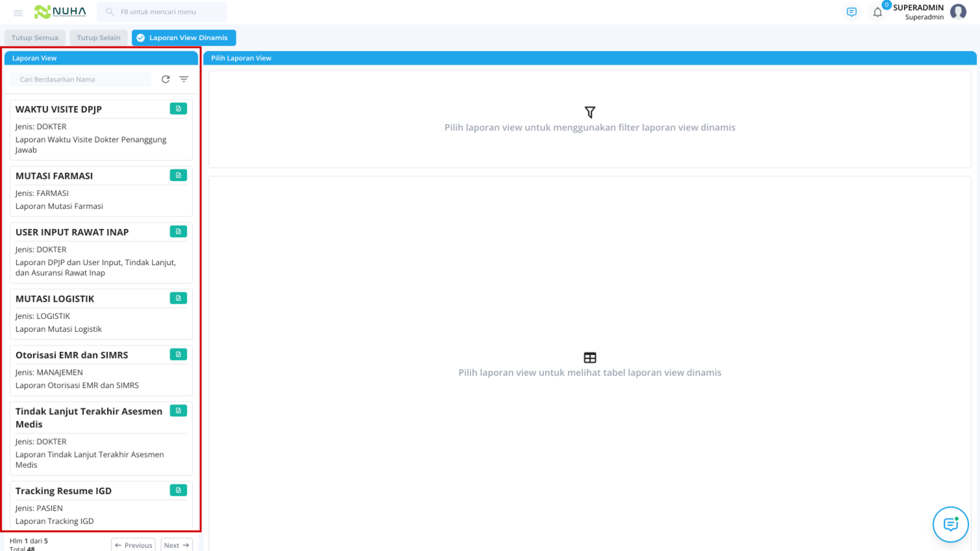Switch to Laporan View Dinamis tab
Screen dimensions: 980x551
[x=184, y=38]
